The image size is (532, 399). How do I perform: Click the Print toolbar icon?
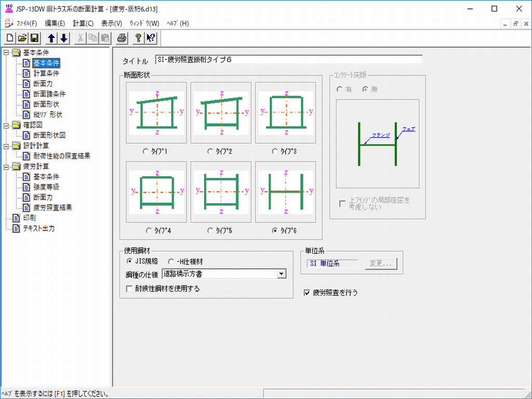click(x=122, y=38)
